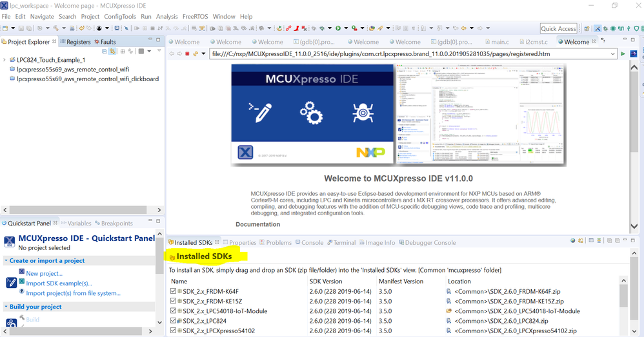Toggle the SDK_2.x_LPC54018-IoT-Module checkbox
This screenshot has width=644, height=337.
(x=174, y=311)
